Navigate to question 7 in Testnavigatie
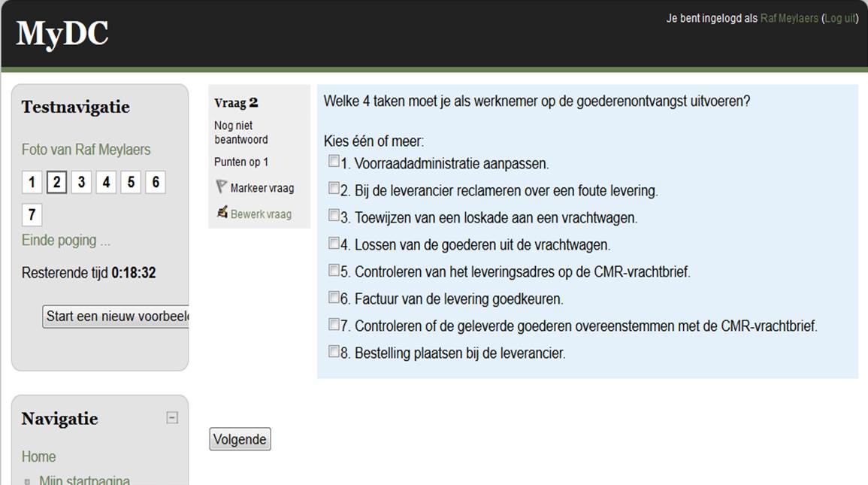868x485 pixels. [32, 215]
